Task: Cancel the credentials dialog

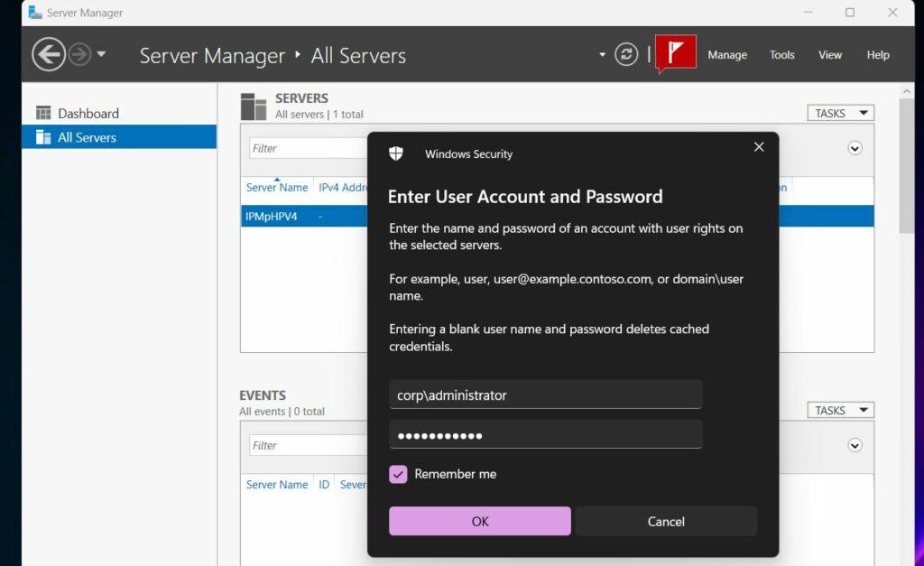Action: tap(666, 521)
